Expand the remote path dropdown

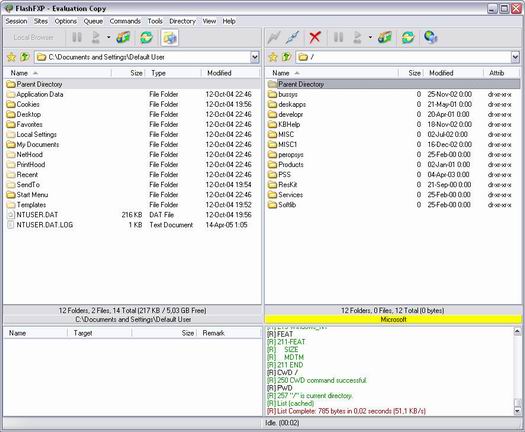(x=515, y=57)
